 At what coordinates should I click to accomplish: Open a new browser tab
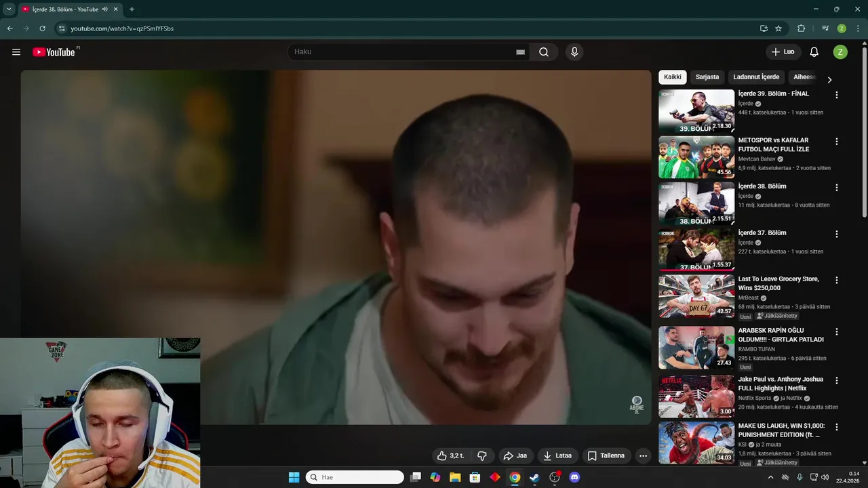click(x=132, y=9)
